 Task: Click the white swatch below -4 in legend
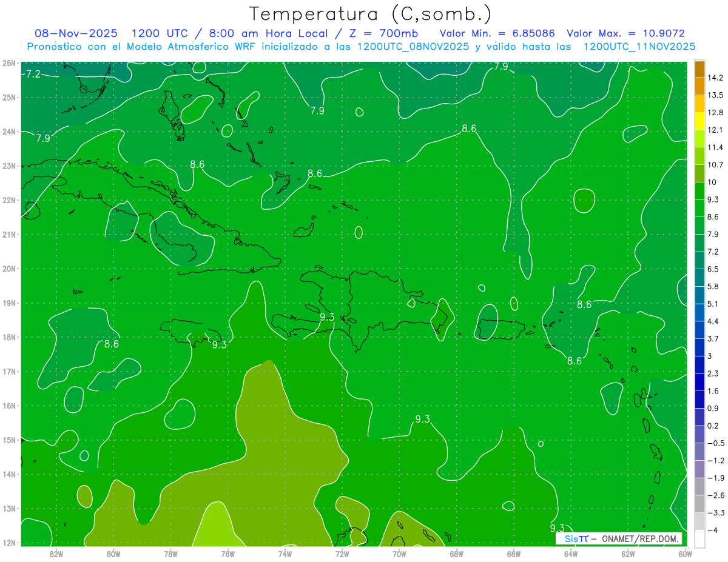point(699,539)
